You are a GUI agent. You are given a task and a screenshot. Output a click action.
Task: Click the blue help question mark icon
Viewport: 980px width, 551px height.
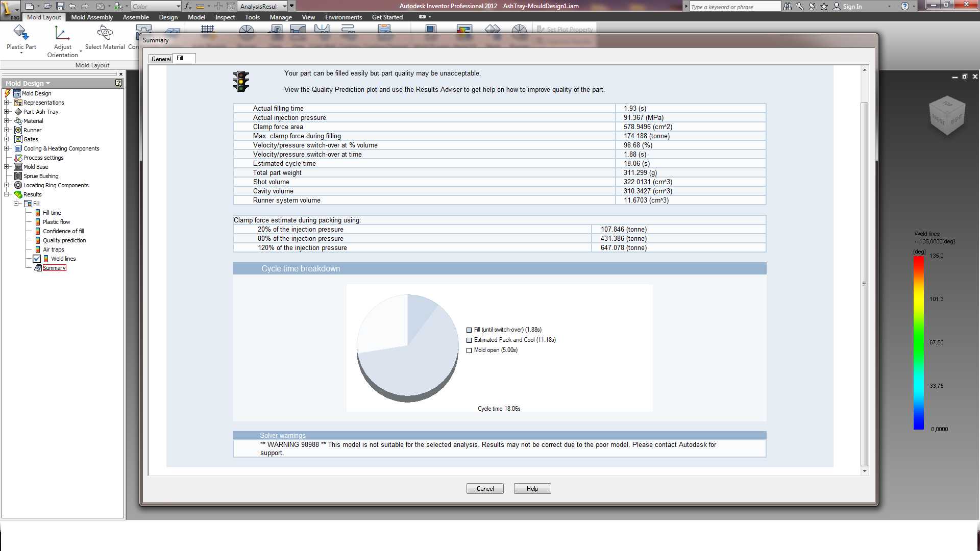coord(905,6)
